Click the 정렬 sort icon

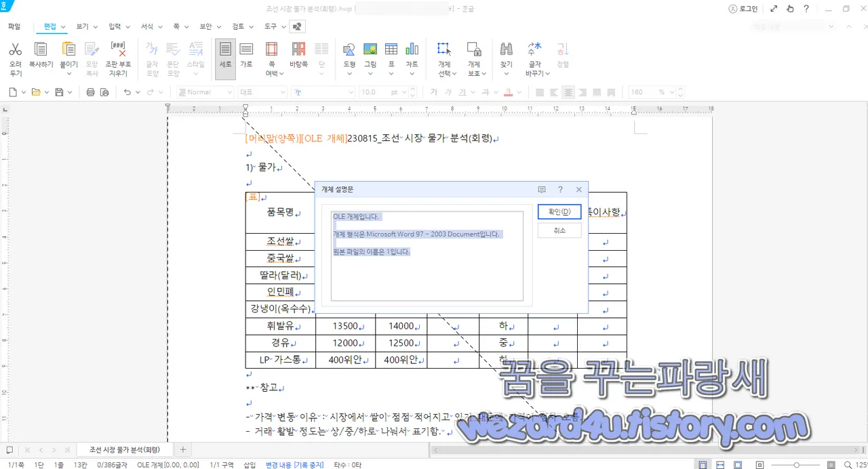coord(562,49)
